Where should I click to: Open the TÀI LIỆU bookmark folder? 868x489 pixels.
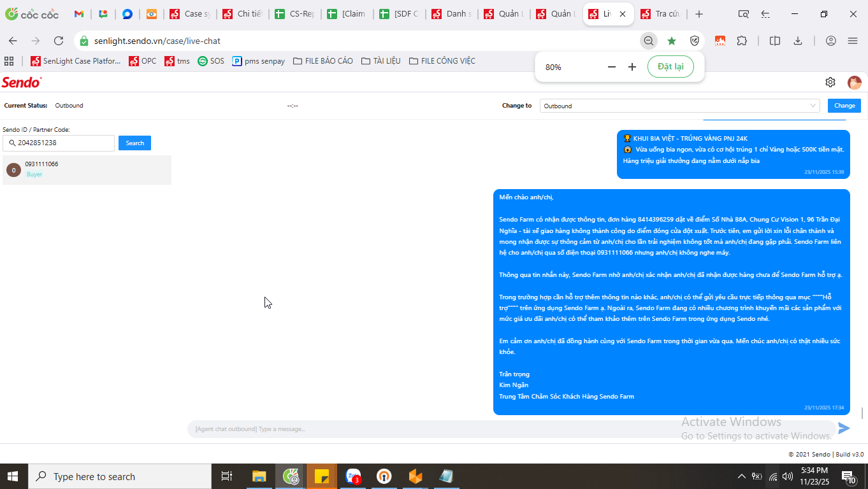(380, 61)
